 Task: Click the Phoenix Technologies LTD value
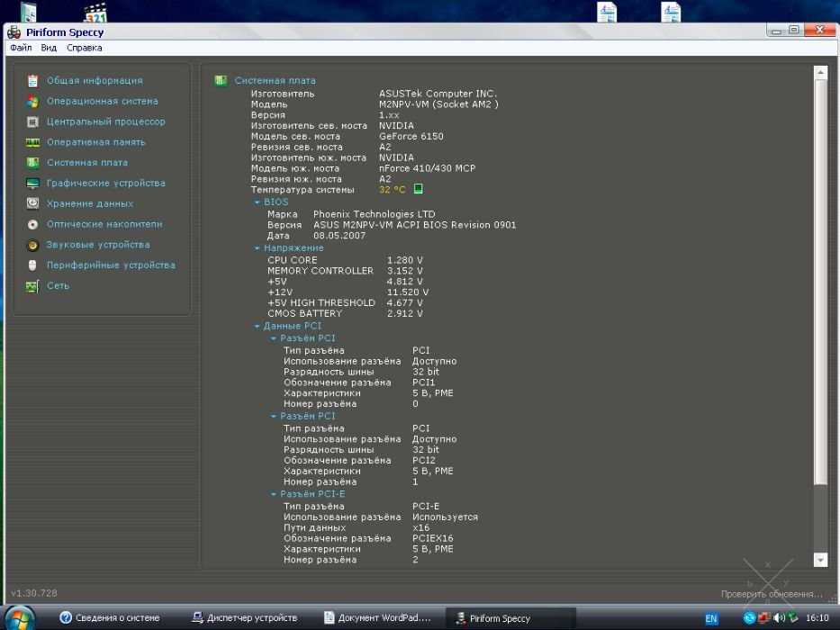(x=374, y=214)
